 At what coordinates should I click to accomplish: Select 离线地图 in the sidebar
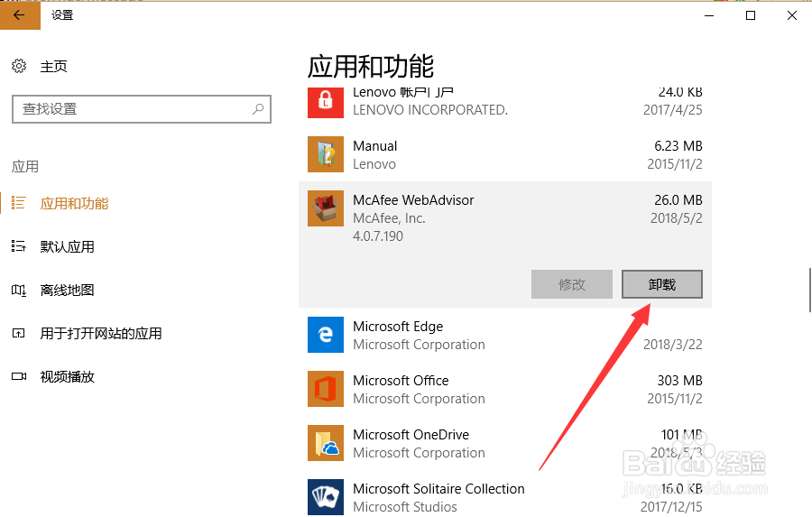click(67, 290)
